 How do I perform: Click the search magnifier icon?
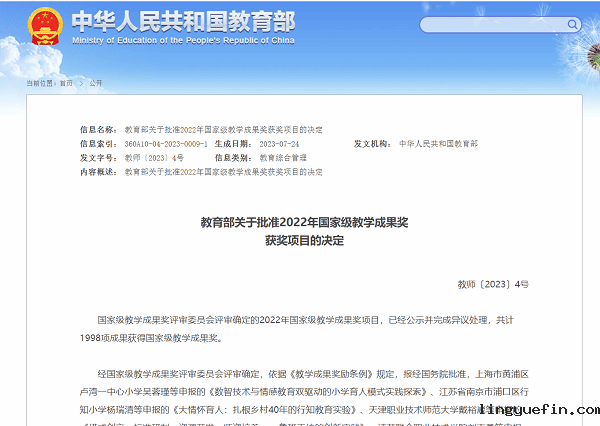click(572, 25)
